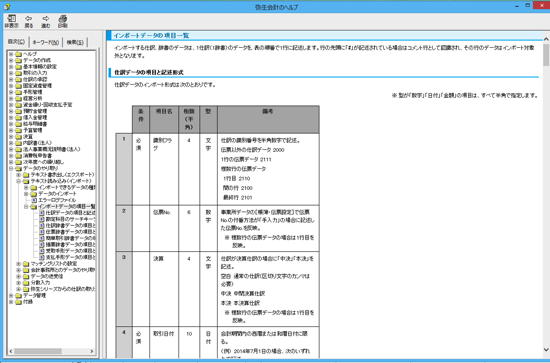The height and width of the screenshot is (363, 550).
Task: Click the tree pane horizontal scrollbar thumb
Action: [x=38, y=351]
